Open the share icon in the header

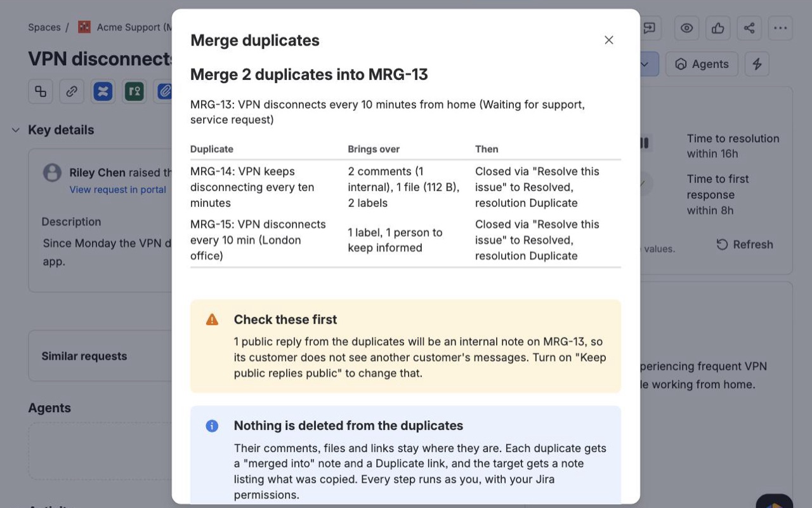[749, 28]
